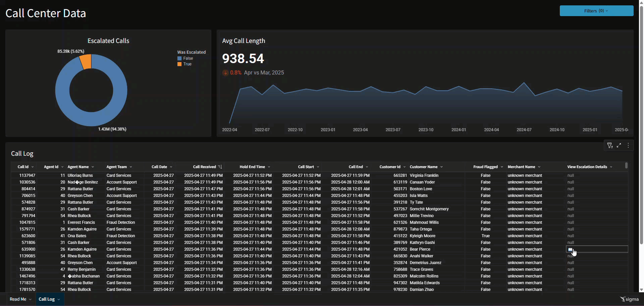Expand the Agent Team column menu

(131, 167)
